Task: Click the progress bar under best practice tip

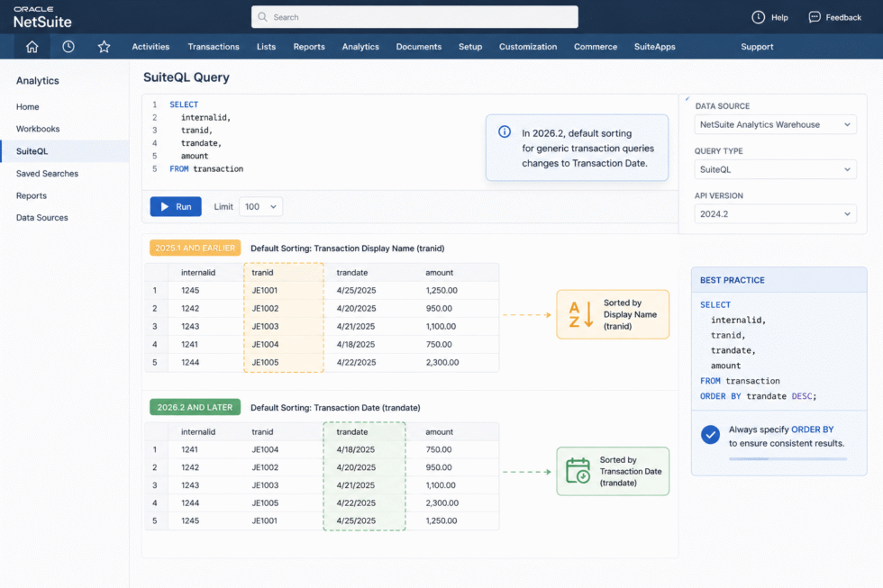Action: [x=787, y=459]
